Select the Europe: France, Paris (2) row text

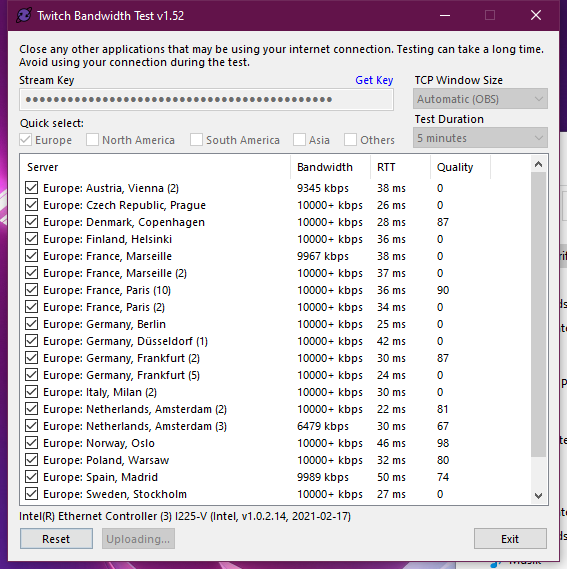[x=104, y=307]
